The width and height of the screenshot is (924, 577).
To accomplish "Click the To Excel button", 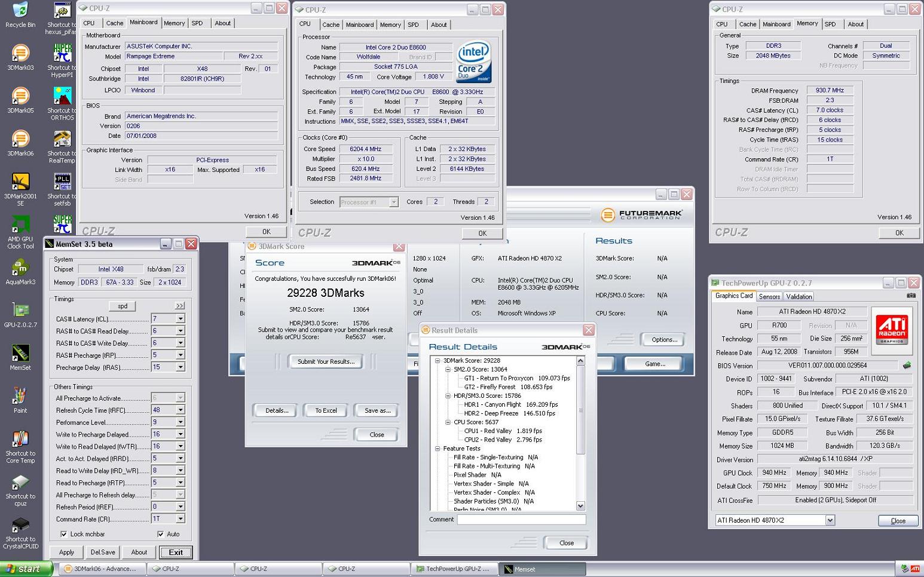I will [x=326, y=410].
